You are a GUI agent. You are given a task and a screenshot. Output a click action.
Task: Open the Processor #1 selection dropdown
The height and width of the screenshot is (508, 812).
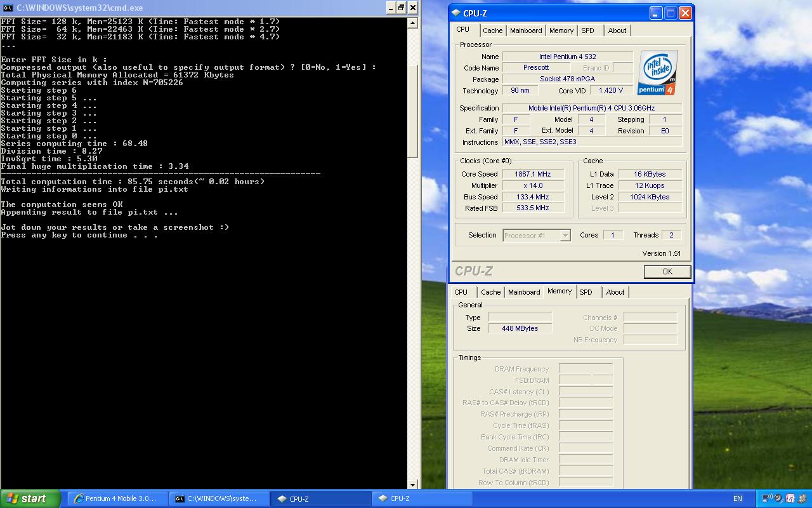coord(565,236)
